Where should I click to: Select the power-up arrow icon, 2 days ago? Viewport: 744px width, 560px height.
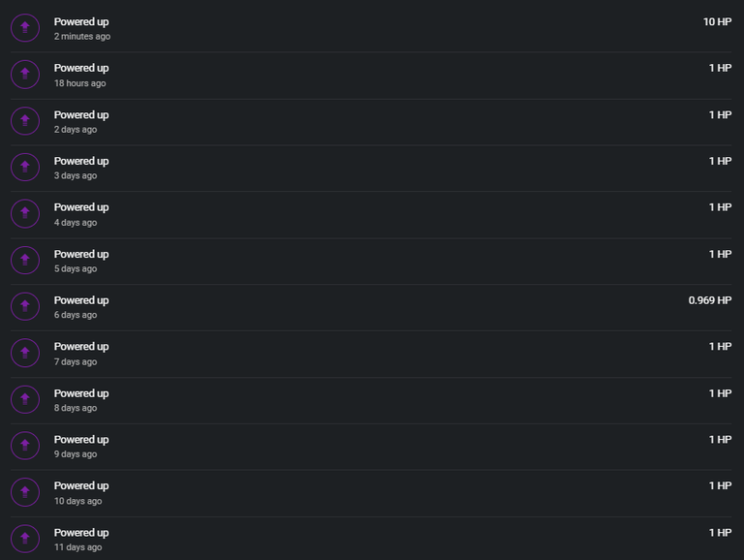tap(25, 121)
